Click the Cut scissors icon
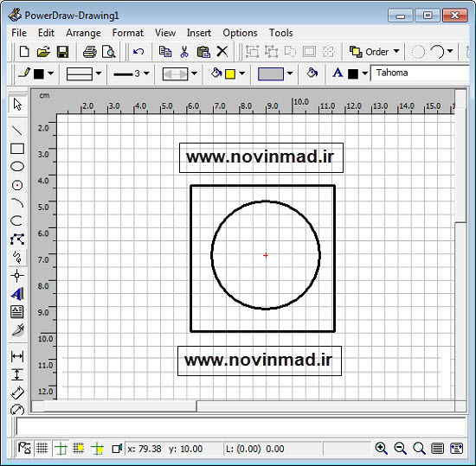This screenshot has height=466, width=476. (184, 52)
